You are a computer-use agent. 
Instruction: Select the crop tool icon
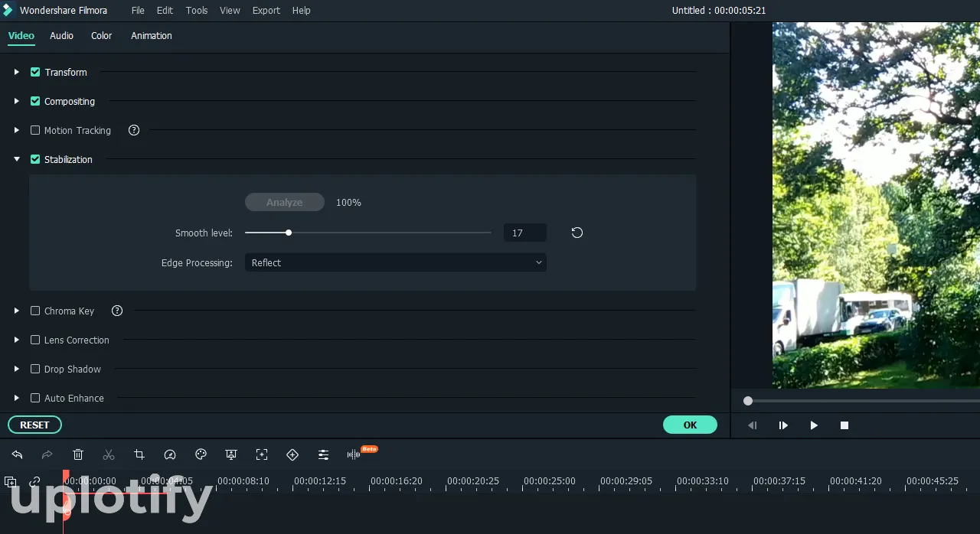[139, 454]
